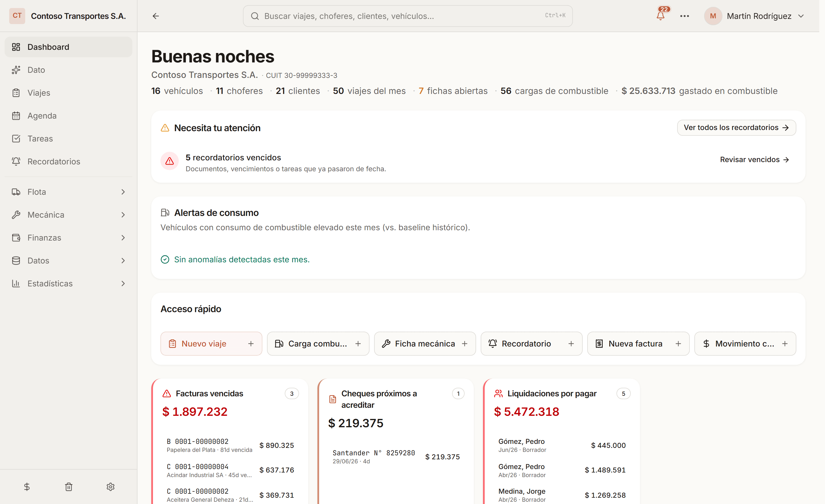
Task: Click the plus icon on Nueva factura
Action: [678, 344]
